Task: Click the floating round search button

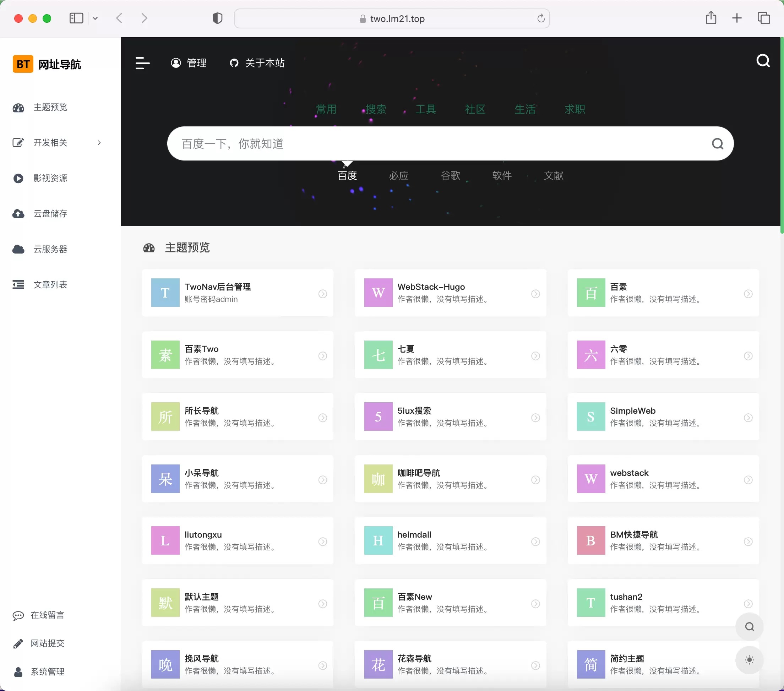Action: point(749,626)
